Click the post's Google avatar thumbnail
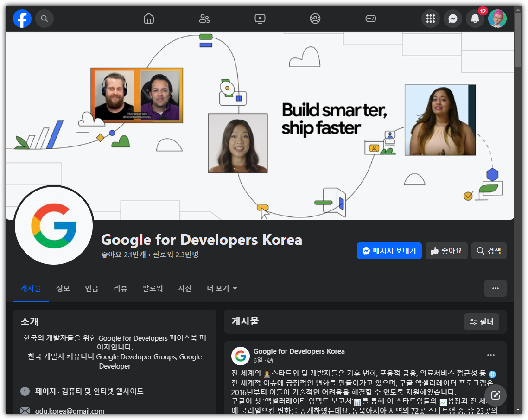 click(241, 356)
